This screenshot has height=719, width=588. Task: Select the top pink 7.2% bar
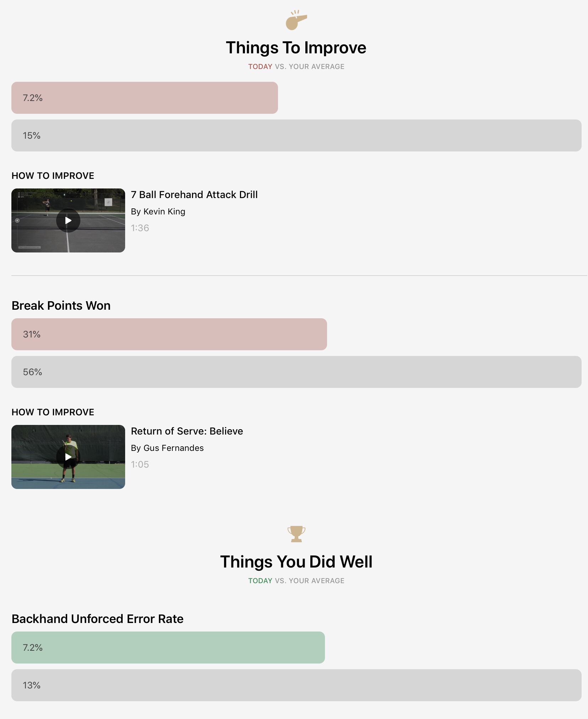pyautogui.click(x=145, y=98)
